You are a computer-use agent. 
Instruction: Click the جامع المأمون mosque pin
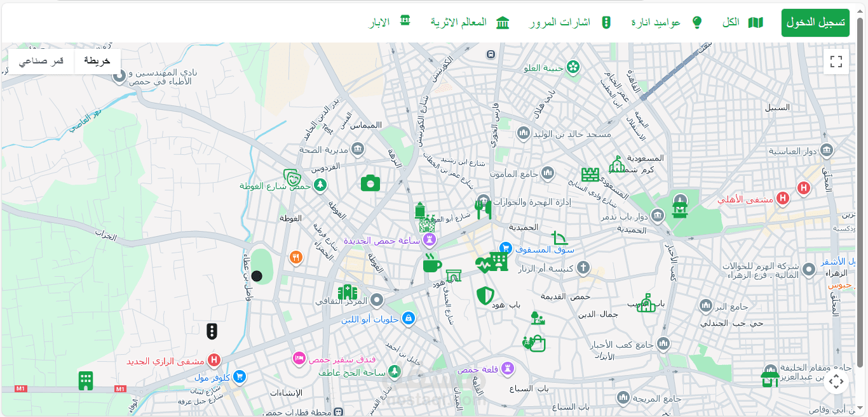[548, 173]
